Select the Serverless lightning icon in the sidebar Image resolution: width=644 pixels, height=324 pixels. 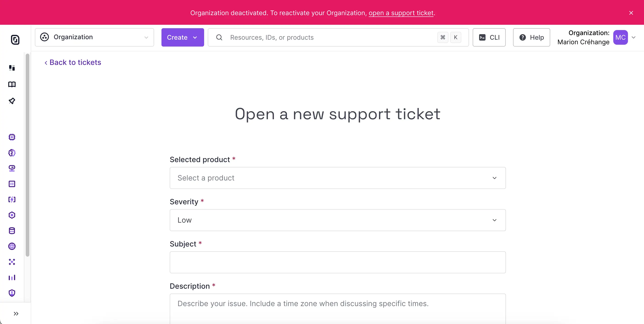pos(11,199)
